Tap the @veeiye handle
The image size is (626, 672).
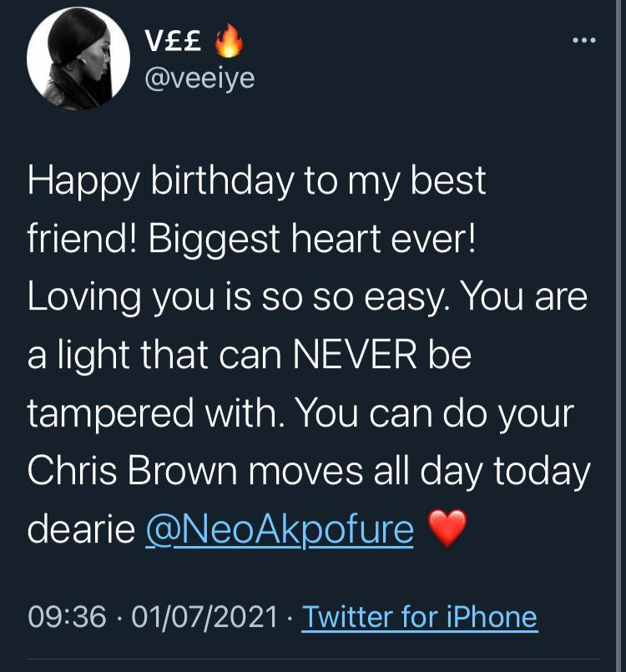click(200, 78)
